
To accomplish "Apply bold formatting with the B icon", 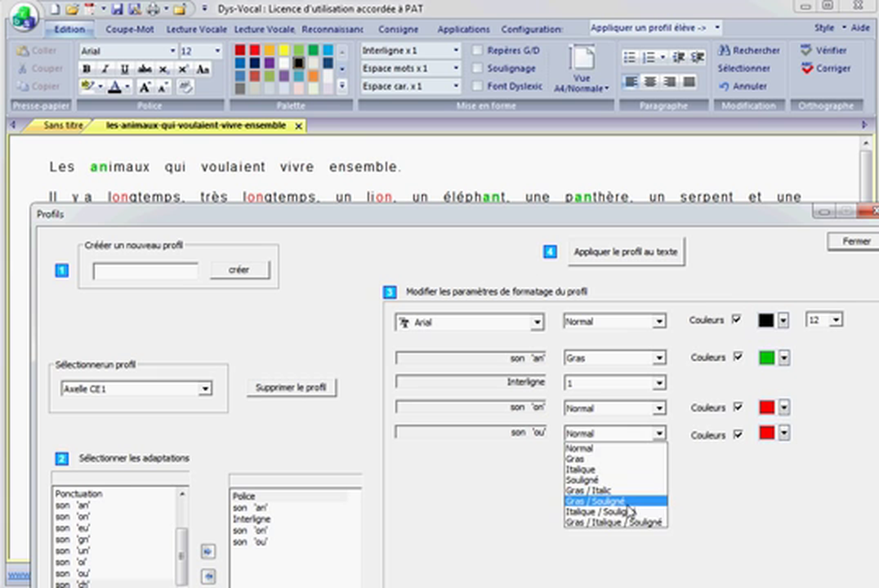I will coord(86,69).
